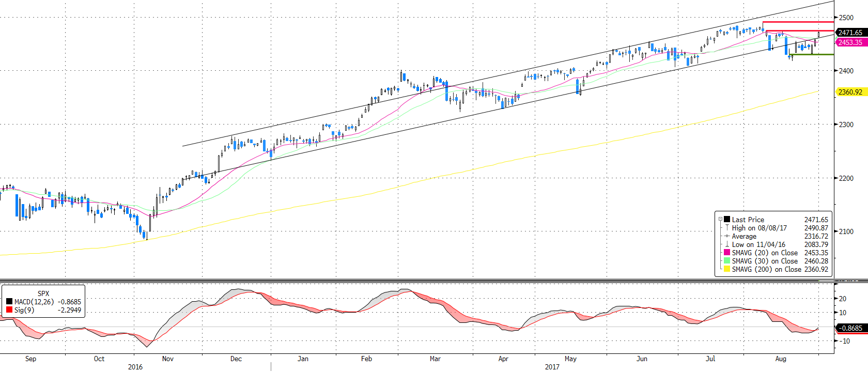Click the magenta SMAVG (20) swatch in legend
This screenshot has width=868, height=372.
point(727,252)
